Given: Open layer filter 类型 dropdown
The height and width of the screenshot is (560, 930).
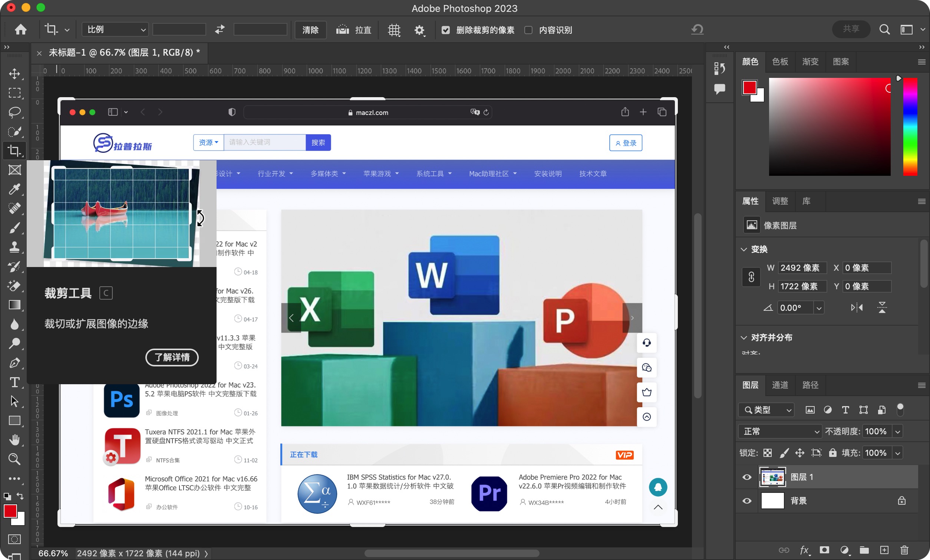Looking at the screenshot, I should 766,410.
